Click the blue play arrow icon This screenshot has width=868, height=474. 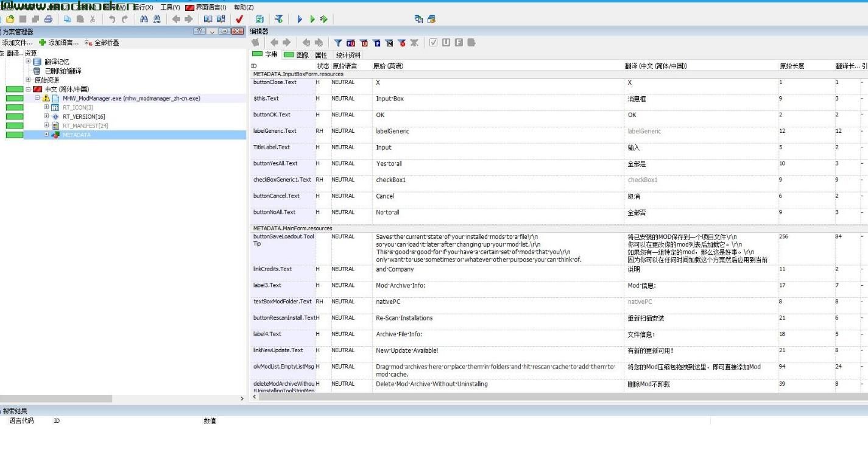coord(300,19)
